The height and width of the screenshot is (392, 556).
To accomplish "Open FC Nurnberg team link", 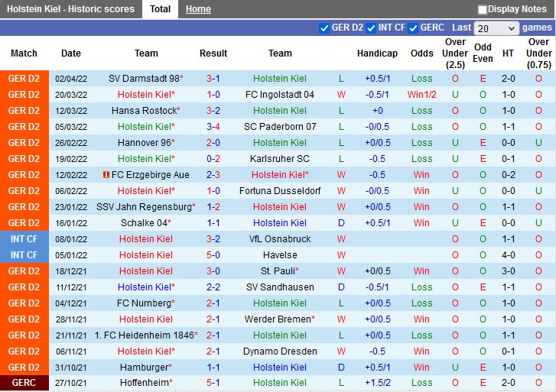I will [x=144, y=303].
